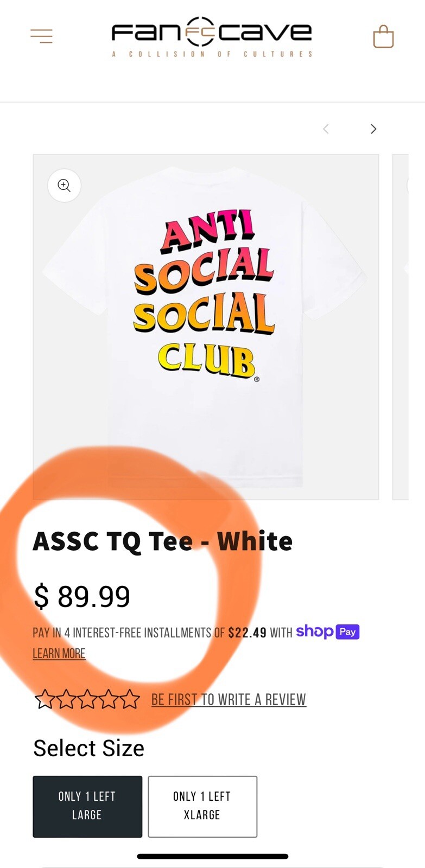Viewport: 425px width, 868px height.
Task: Rate the product one star
Action: pyautogui.click(x=45, y=699)
